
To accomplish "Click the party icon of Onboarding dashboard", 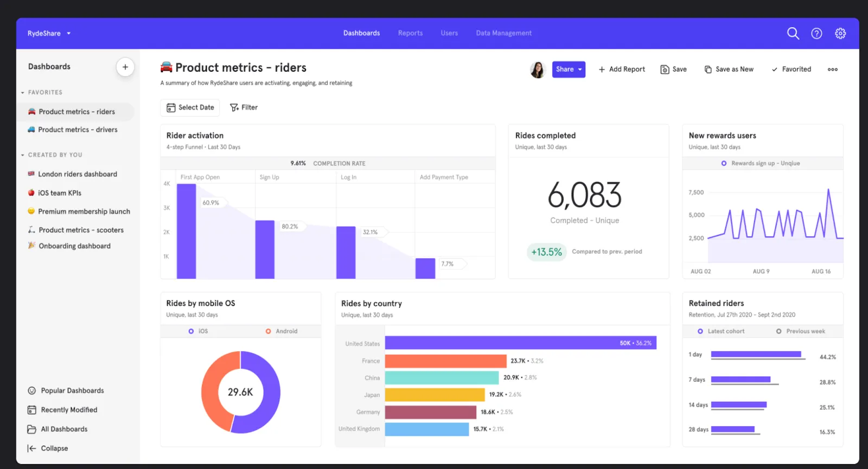I will pos(31,246).
